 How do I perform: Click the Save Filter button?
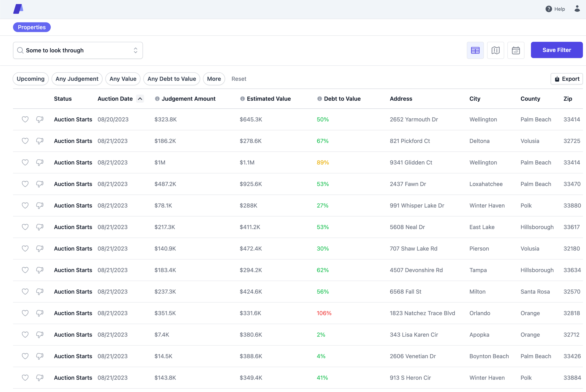coord(556,50)
